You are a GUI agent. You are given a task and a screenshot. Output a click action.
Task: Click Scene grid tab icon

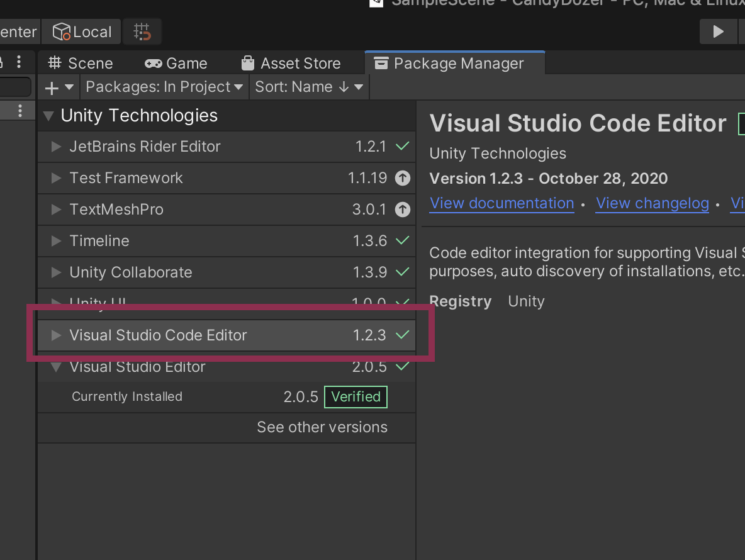coord(55,63)
